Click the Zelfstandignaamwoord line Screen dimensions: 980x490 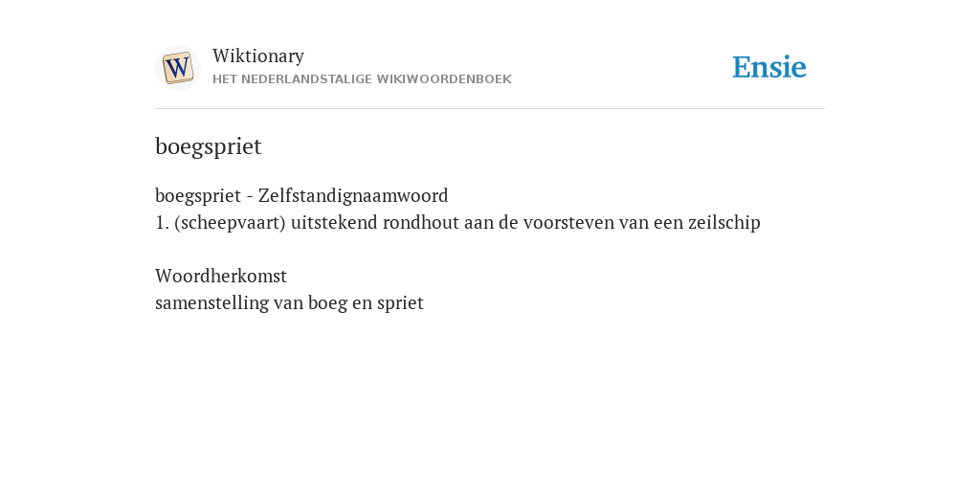pyautogui.click(x=301, y=195)
